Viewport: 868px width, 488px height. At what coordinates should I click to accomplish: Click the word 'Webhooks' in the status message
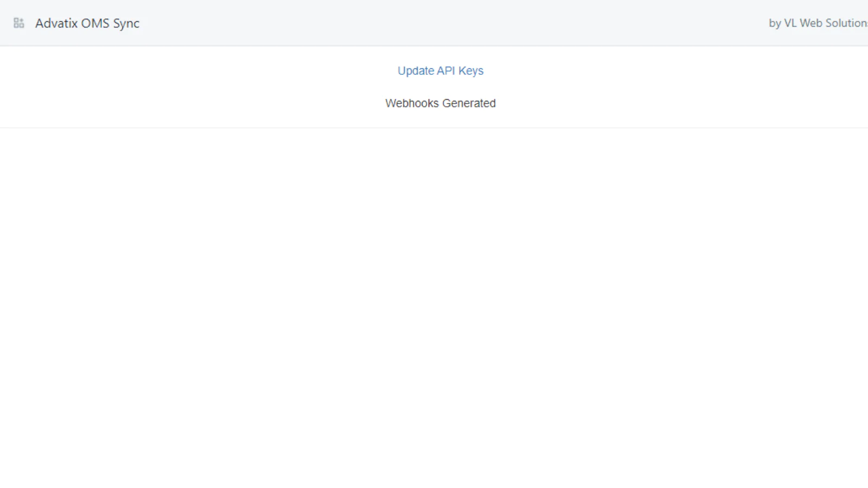pyautogui.click(x=412, y=103)
